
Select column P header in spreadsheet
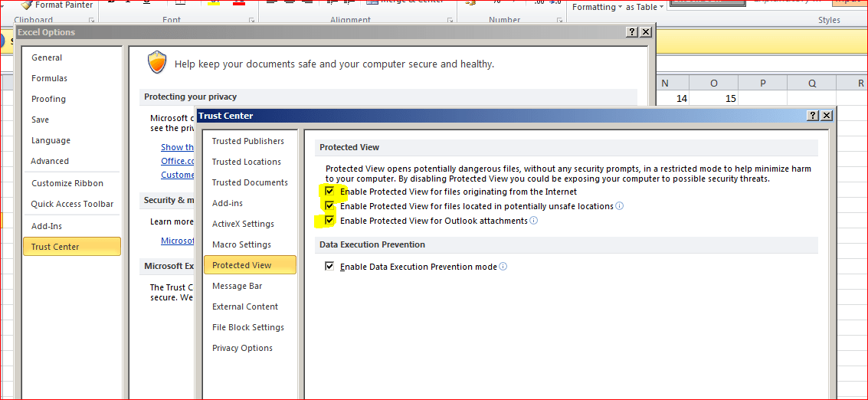[x=762, y=83]
